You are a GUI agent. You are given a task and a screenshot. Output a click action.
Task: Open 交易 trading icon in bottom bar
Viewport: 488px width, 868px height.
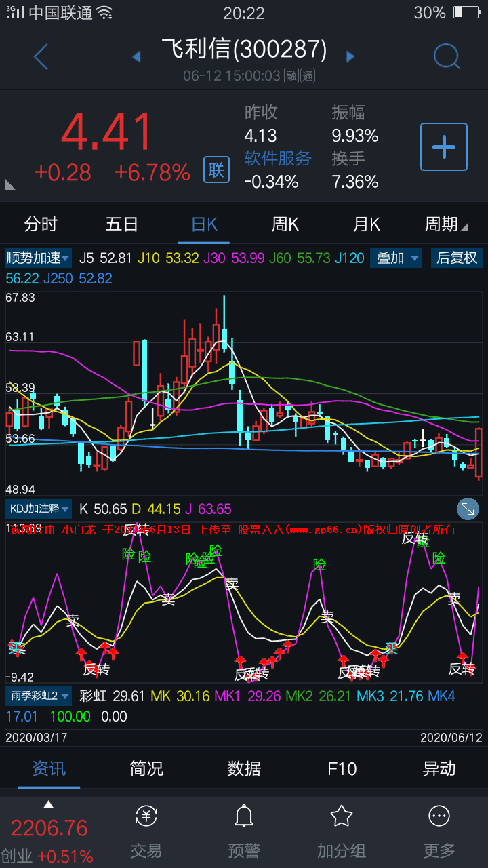click(x=146, y=816)
